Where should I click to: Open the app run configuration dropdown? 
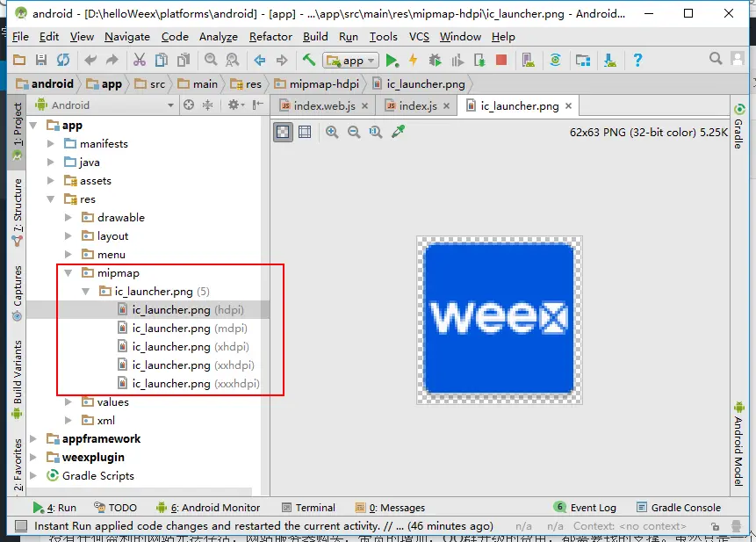[350, 61]
